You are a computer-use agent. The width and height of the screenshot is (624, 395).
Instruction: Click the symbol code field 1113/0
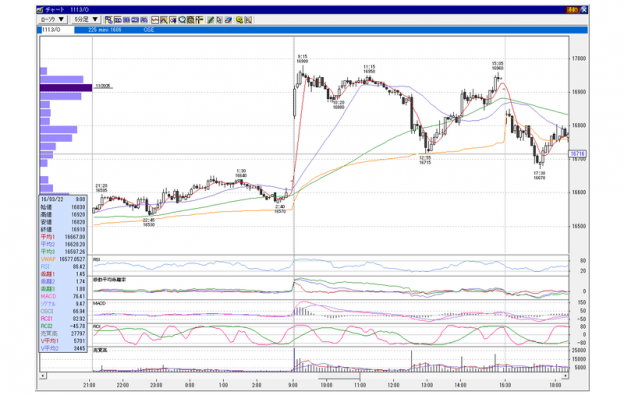56,30
